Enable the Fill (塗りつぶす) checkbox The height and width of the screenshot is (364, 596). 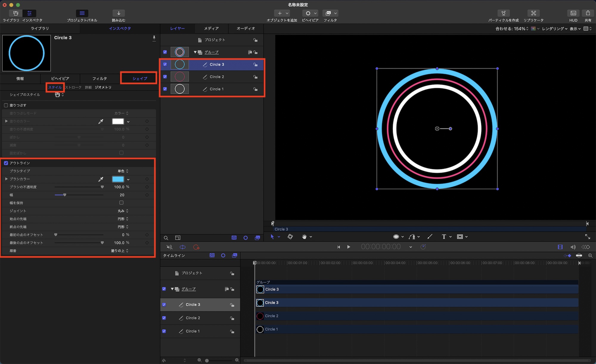point(6,105)
